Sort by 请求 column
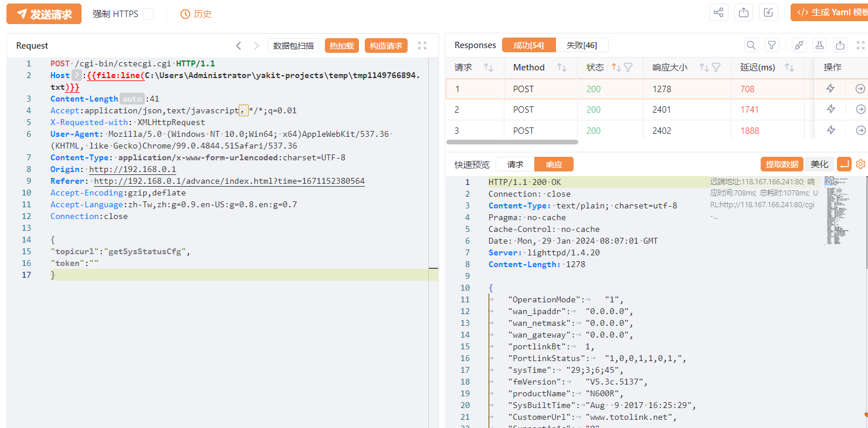Screen dimensions: 868x428 tap(488, 68)
